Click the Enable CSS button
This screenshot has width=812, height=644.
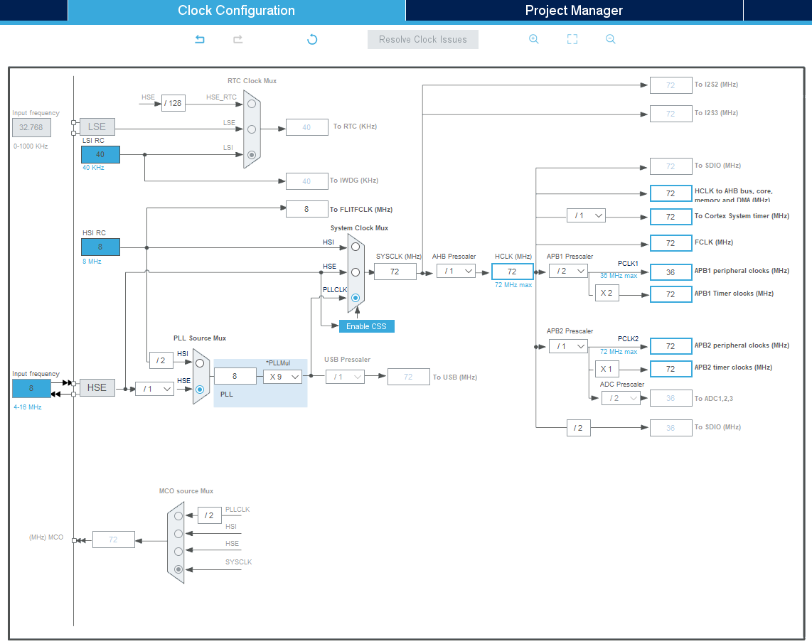[366, 326]
